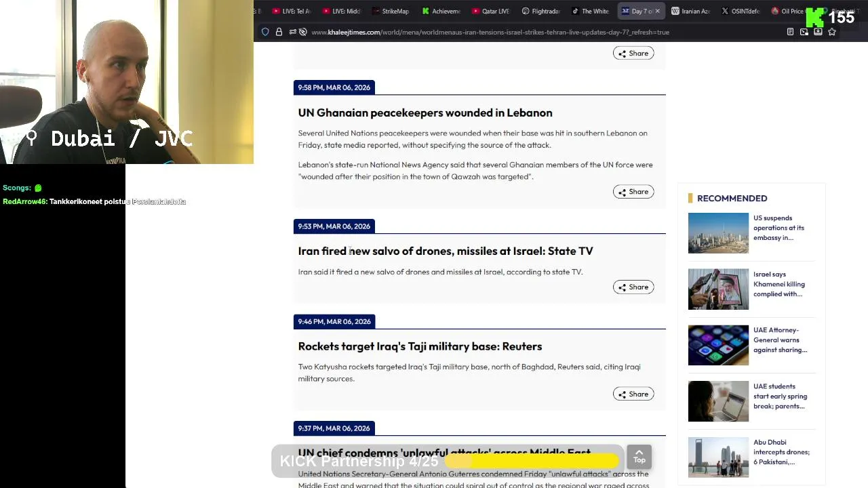The height and width of the screenshot is (488, 868).
Task: Jump to top with the Top button
Action: 639,457
